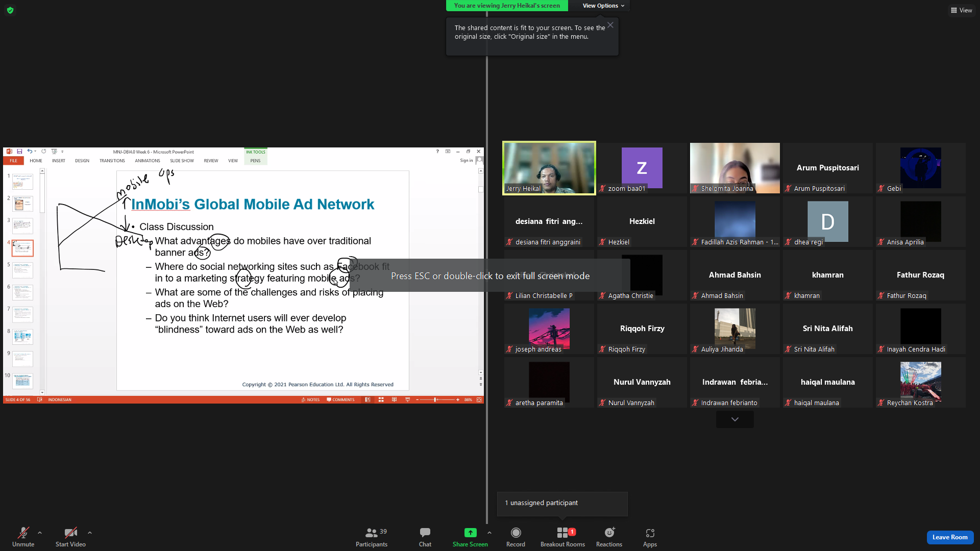Toggle the COMMENTS pane in status bar
Viewport: 980px width, 551px height.
[x=340, y=400]
